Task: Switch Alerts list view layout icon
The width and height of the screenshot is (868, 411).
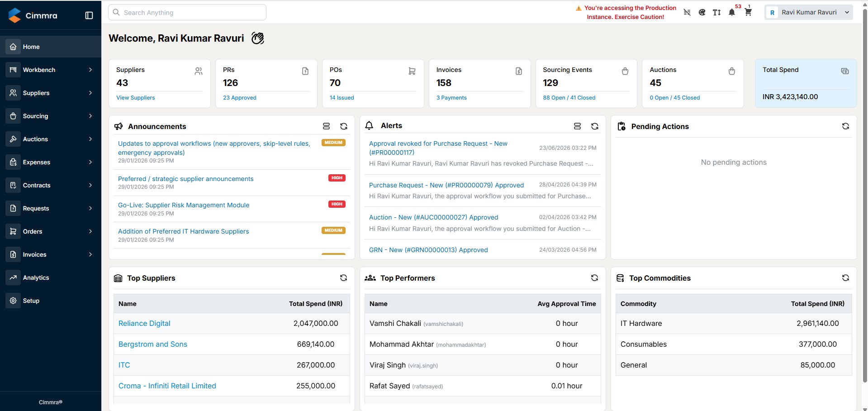Action: point(577,126)
